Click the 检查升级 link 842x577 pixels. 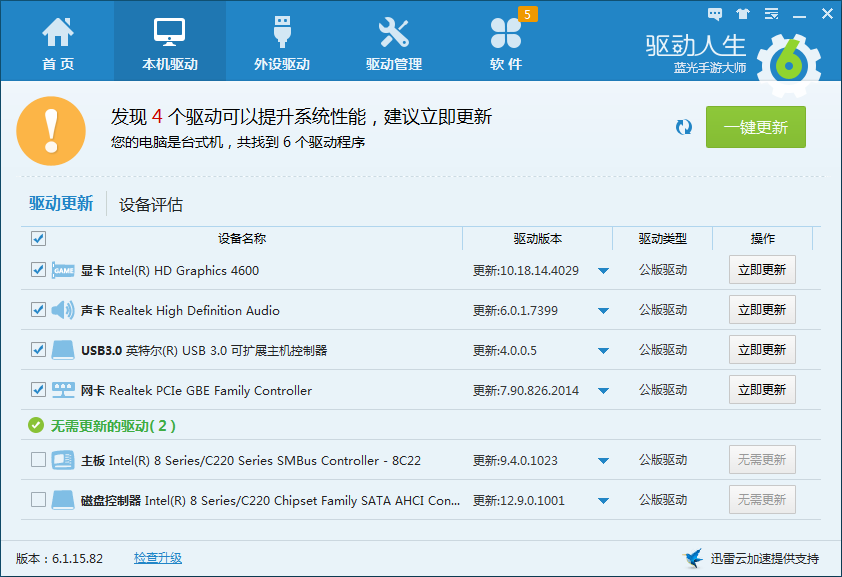click(x=158, y=558)
